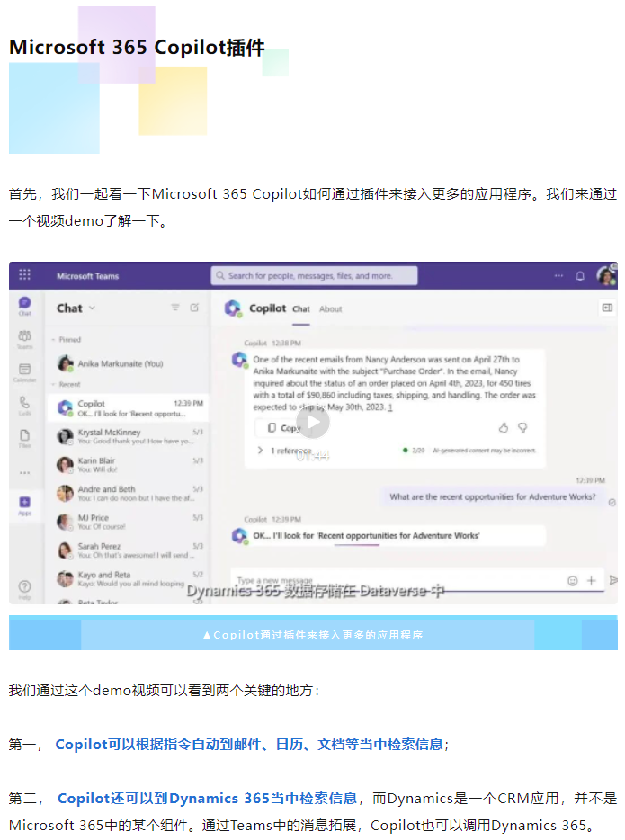Open the Calls icon in Teams sidebar
This screenshot has height=840, width=625.
point(24,406)
